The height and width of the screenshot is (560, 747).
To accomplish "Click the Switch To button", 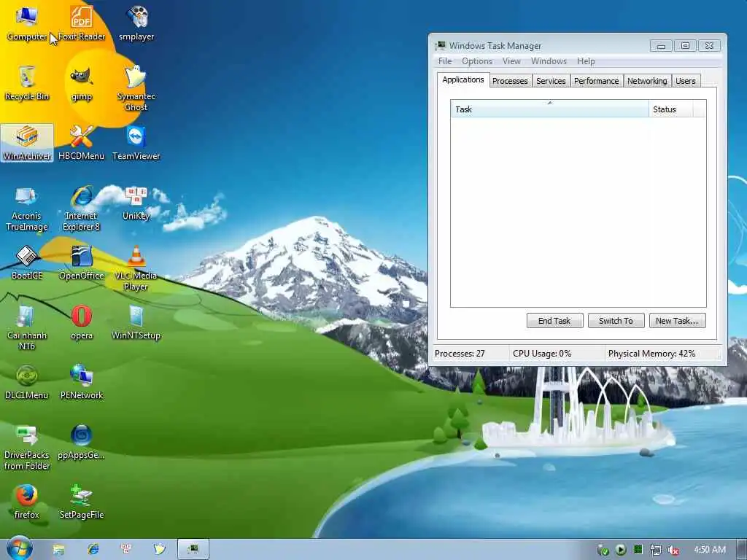I will tap(616, 321).
